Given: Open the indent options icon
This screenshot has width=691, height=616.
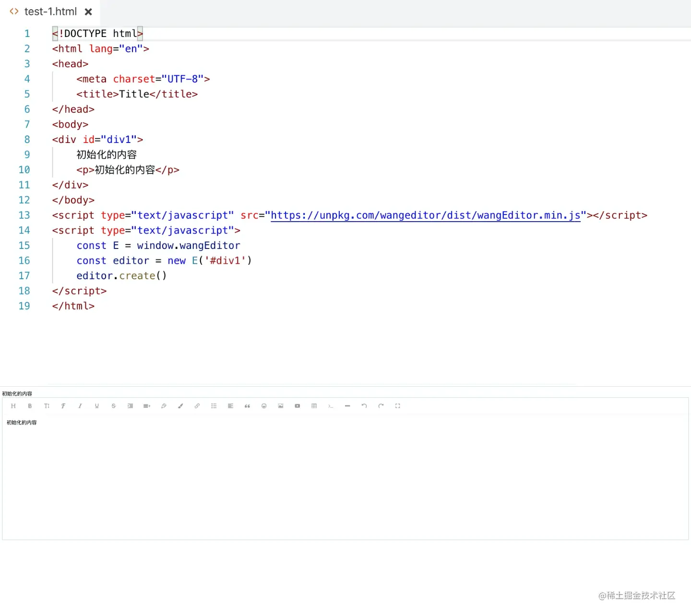Looking at the screenshot, I should (130, 406).
